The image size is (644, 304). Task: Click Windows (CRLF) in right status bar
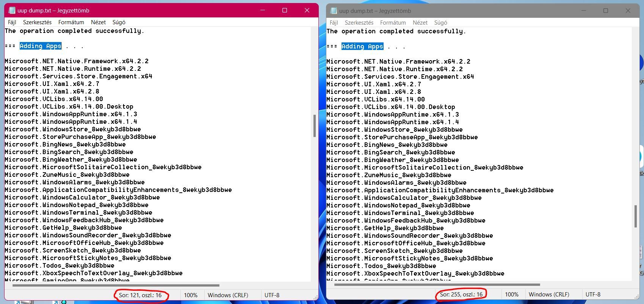click(x=549, y=294)
